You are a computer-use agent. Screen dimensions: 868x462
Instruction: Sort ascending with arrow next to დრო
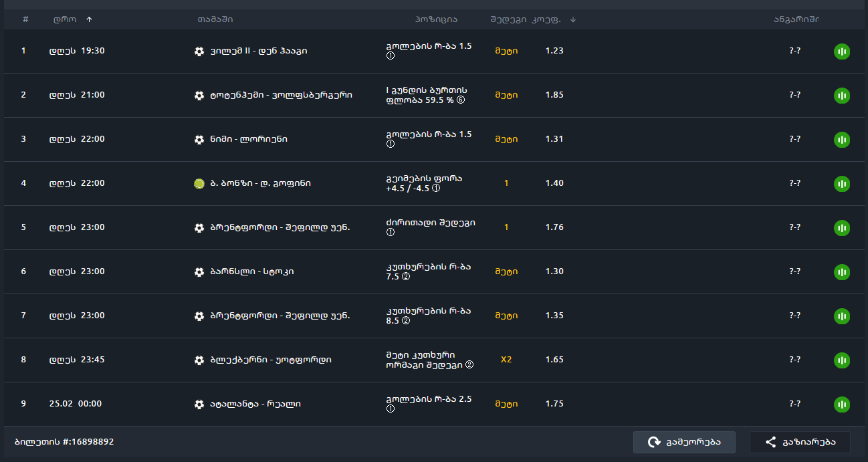click(x=89, y=19)
